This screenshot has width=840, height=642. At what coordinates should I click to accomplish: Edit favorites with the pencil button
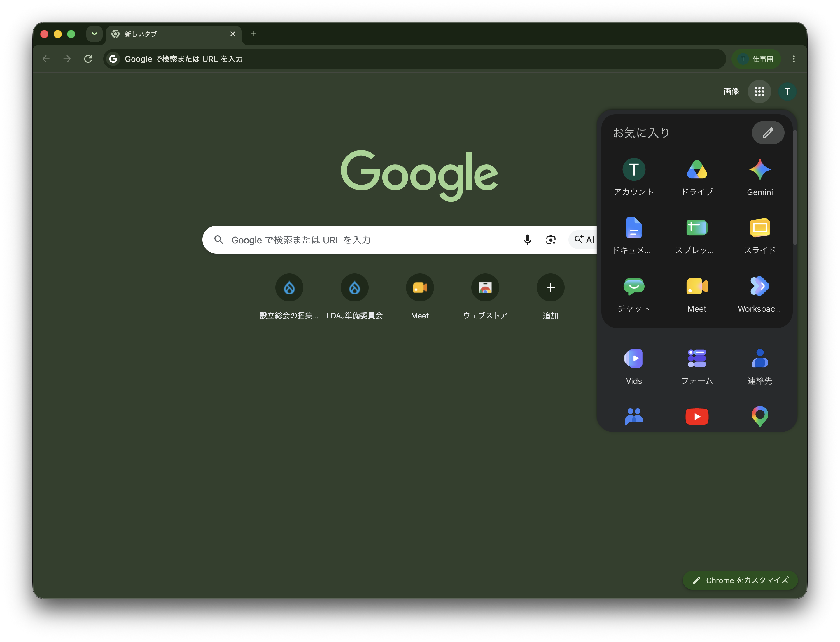pyautogui.click(x=768, y=133)
